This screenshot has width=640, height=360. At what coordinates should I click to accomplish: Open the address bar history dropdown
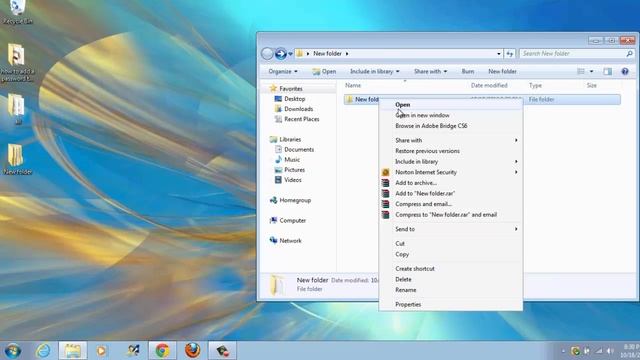tap(499, 53)
